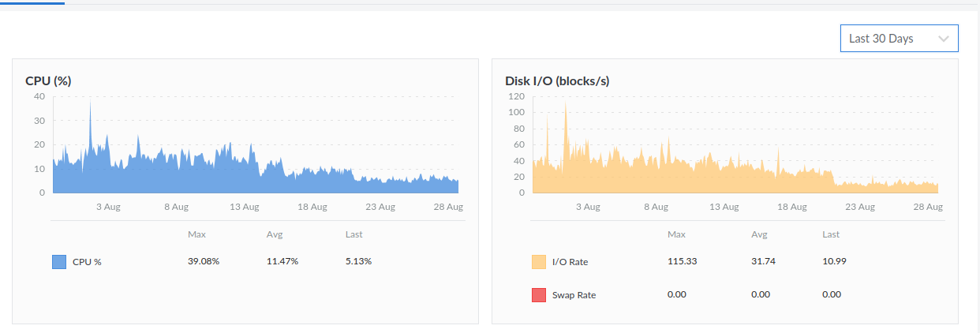This screenshot has height=333, width=980.
Task: Click the chevron arrow in time range selector
Action: (943, 38)
